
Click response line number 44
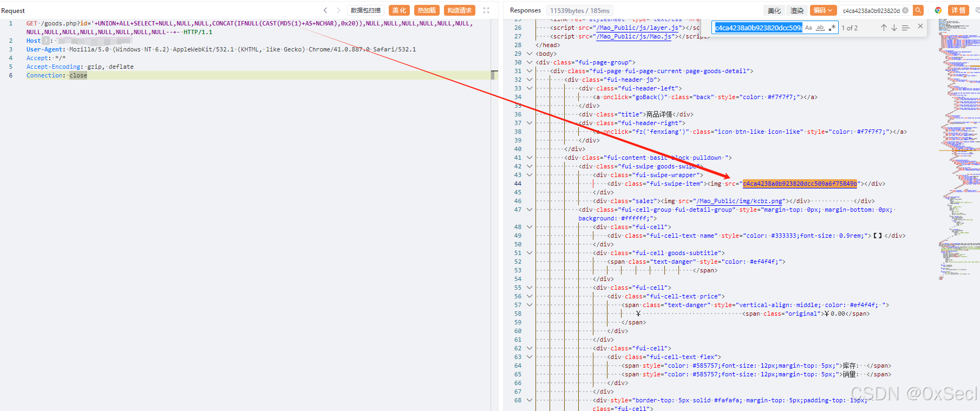click(518, 184)
